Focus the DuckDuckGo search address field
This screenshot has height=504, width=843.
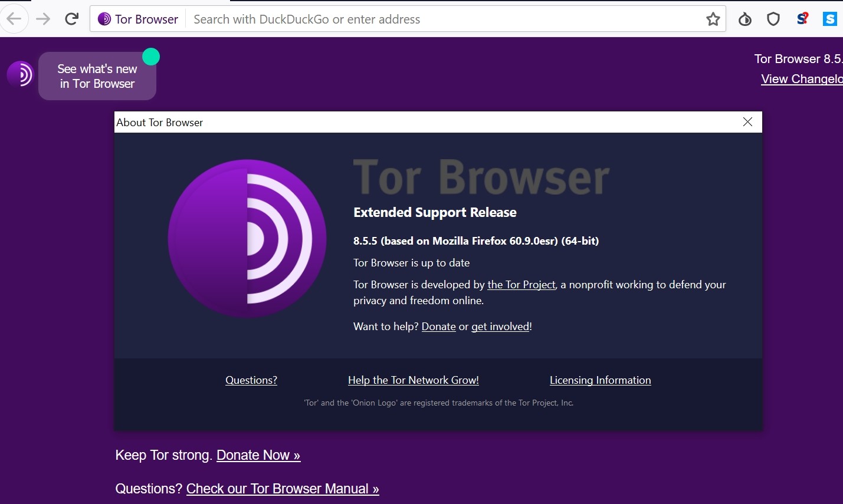445,19
